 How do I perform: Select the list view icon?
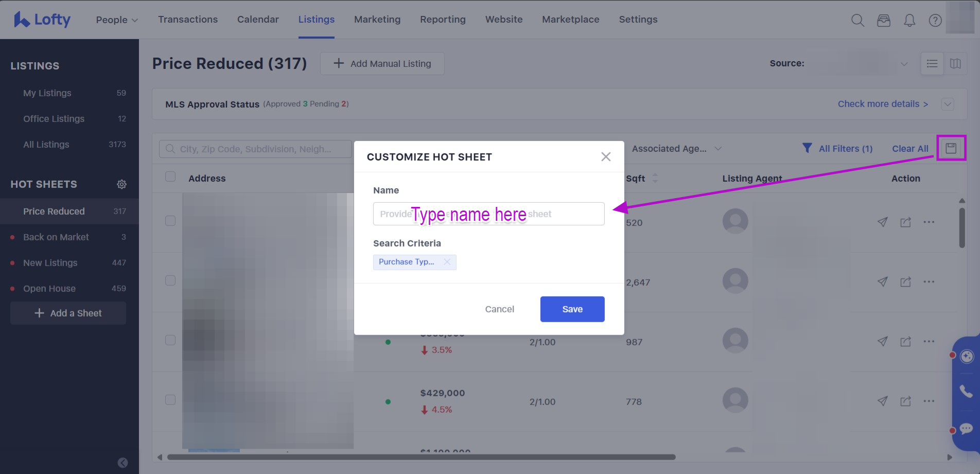click(x=932, y=63)
